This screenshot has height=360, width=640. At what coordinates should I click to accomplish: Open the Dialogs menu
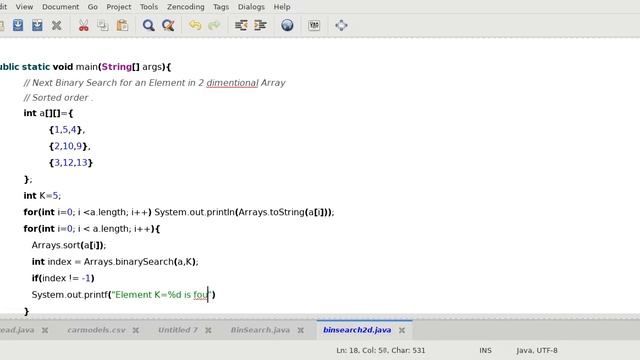[251, 7]
